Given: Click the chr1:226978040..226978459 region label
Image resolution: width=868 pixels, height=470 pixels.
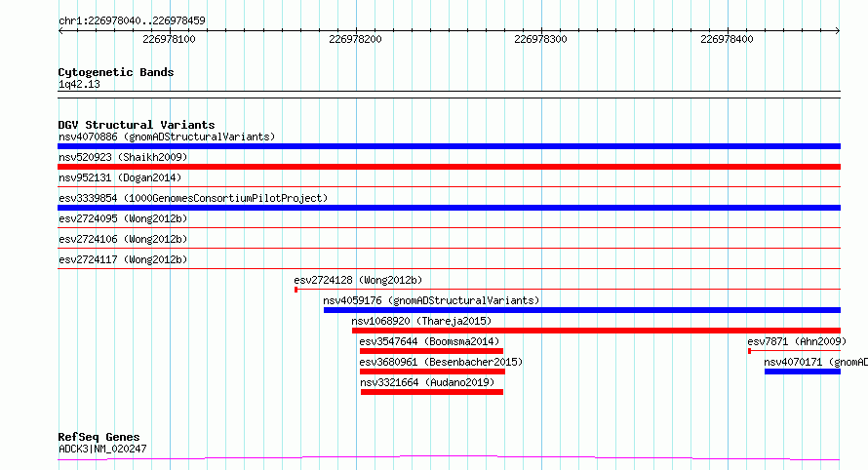Looking at the screenshot, I should (132, 20).
